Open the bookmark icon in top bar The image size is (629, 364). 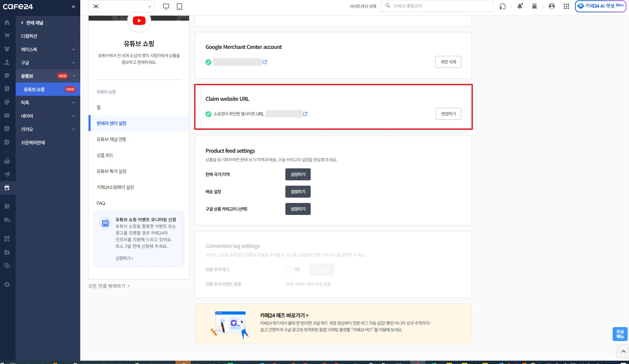click(x=534, y=6)
